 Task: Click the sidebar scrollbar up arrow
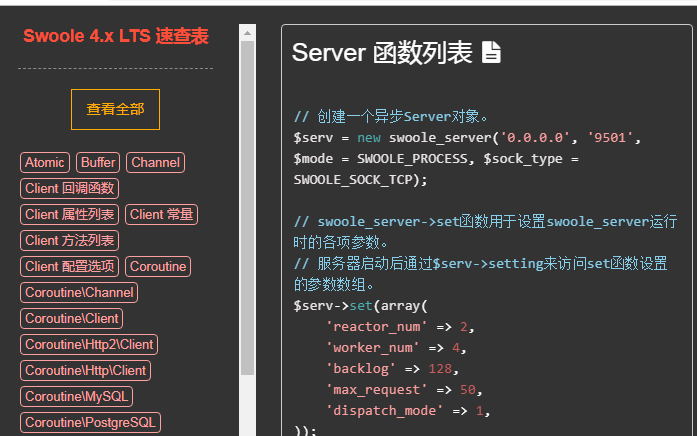point(248,33)
